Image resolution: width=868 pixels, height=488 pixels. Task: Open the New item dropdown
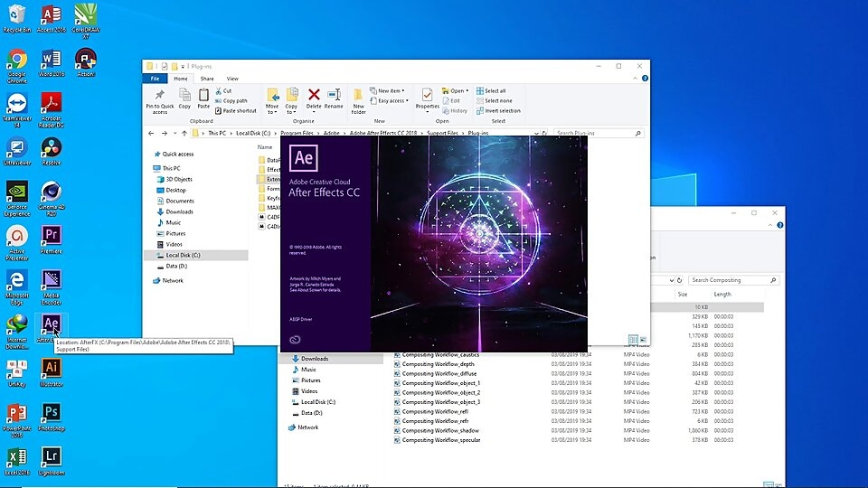pos(388,90)
